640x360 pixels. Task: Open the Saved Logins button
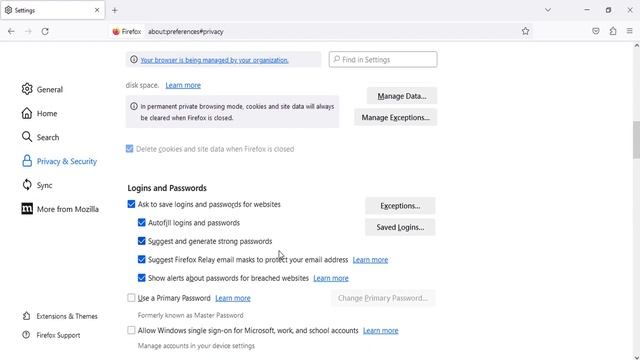pos(400,227)
